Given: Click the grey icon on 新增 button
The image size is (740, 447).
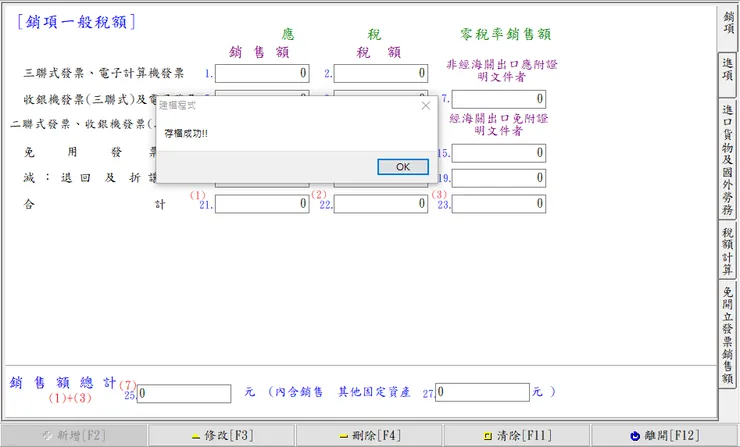Looking at the screenshot, I should coord(47,436).
